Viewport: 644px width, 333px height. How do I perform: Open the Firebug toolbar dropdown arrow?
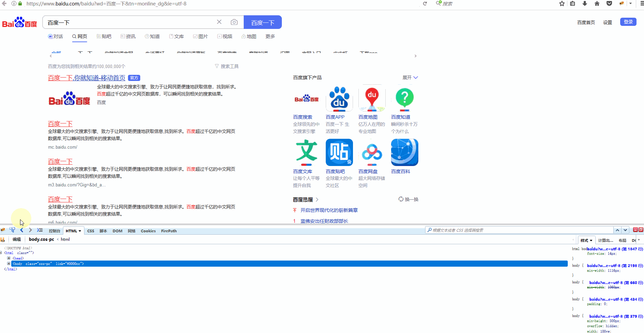(x=630, y=3)
